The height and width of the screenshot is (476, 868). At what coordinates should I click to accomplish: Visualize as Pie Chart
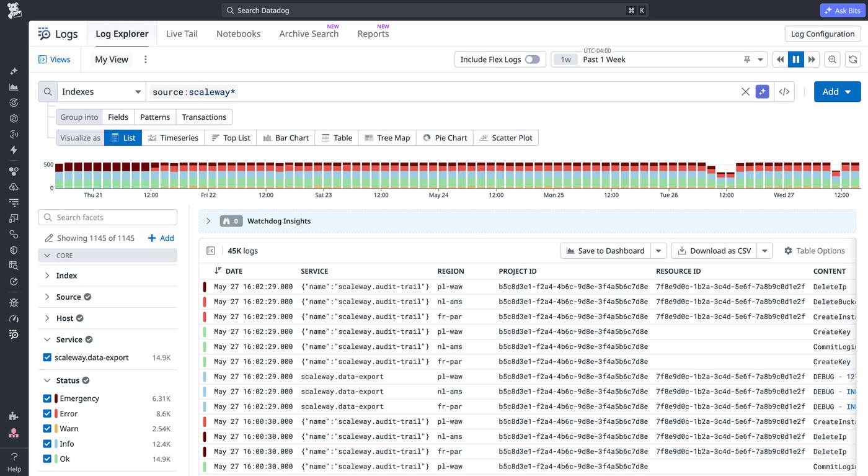point(445,138)
